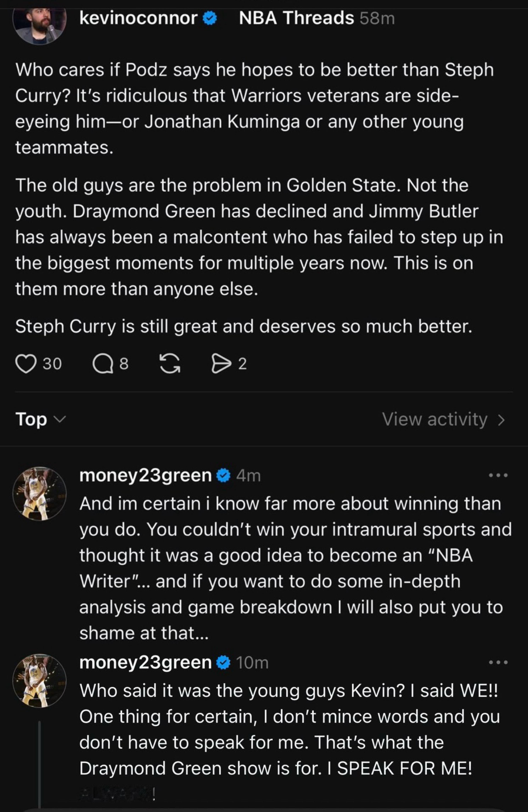View money23green's avatar on the 10m reply

pyautogui.click(x=40, y=681)
